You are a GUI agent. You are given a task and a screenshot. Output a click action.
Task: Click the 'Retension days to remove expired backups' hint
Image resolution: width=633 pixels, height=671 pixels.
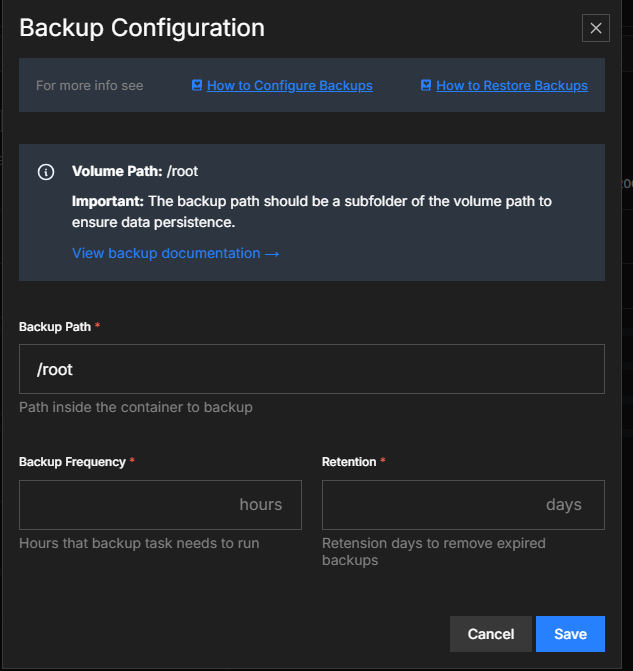tap(434, 552)
